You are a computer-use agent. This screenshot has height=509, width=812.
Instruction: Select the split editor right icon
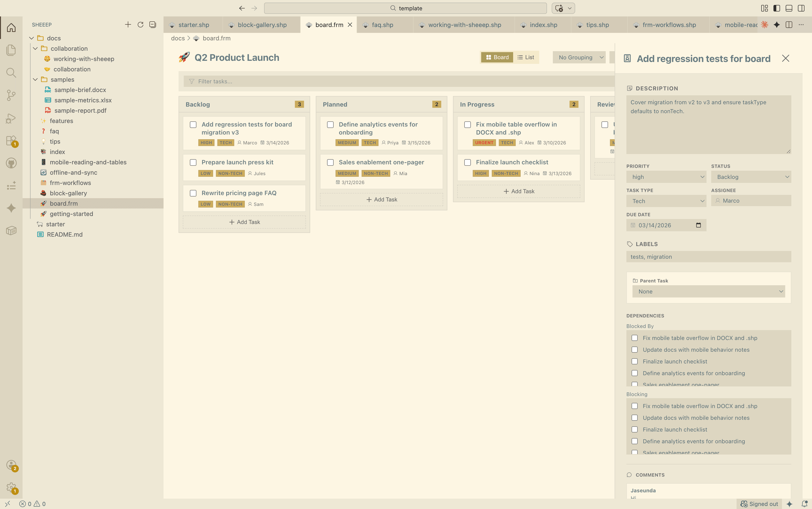click(789, 25)
